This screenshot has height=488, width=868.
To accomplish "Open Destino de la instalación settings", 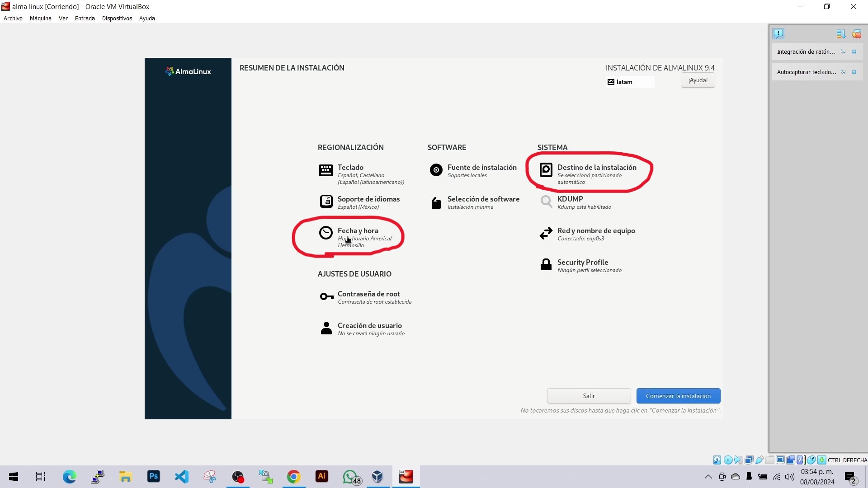I will [588, 174].
